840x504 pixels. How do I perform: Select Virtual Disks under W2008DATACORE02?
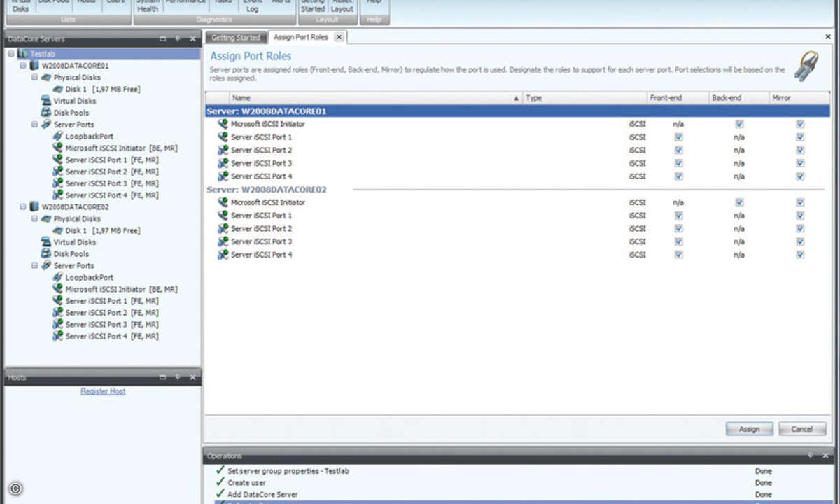tap(75, 242)
